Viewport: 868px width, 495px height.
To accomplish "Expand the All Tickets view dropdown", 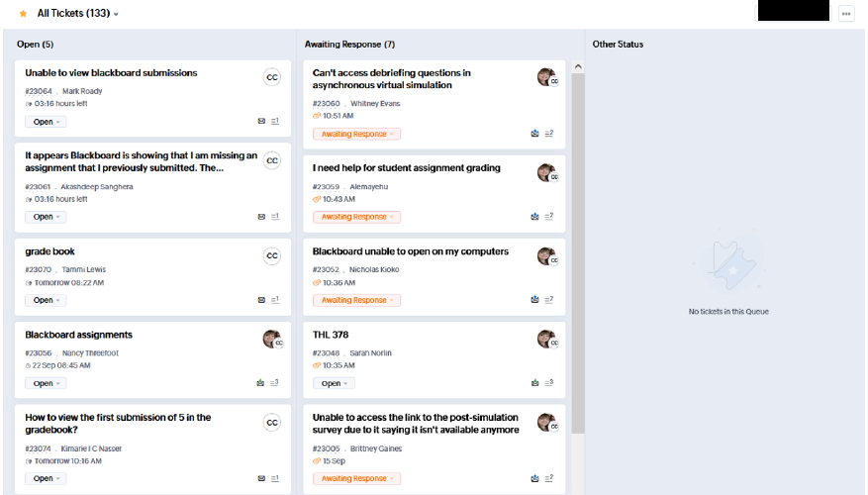I will pyautogui.click(x=116, y=15).
